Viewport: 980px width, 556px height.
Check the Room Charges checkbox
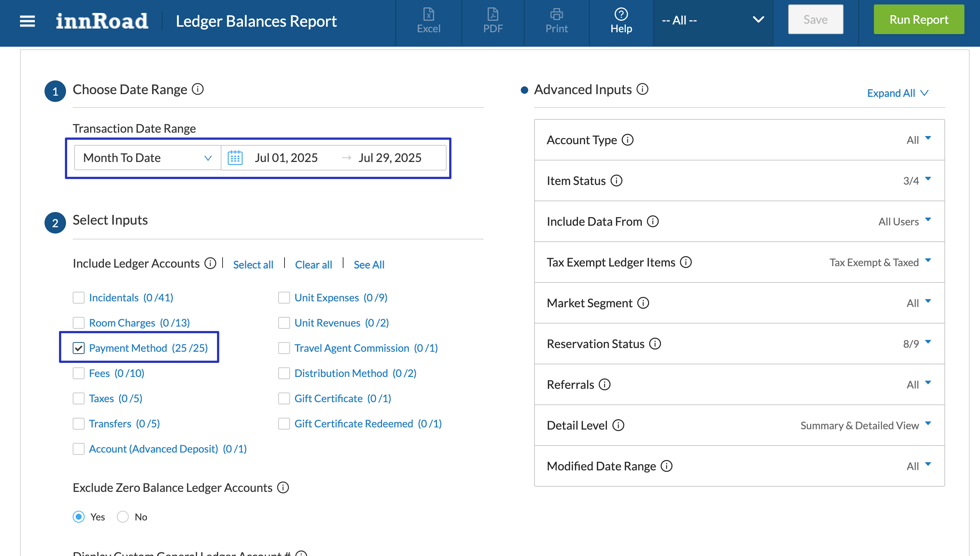pyautogui.click(x=79, y=323)
